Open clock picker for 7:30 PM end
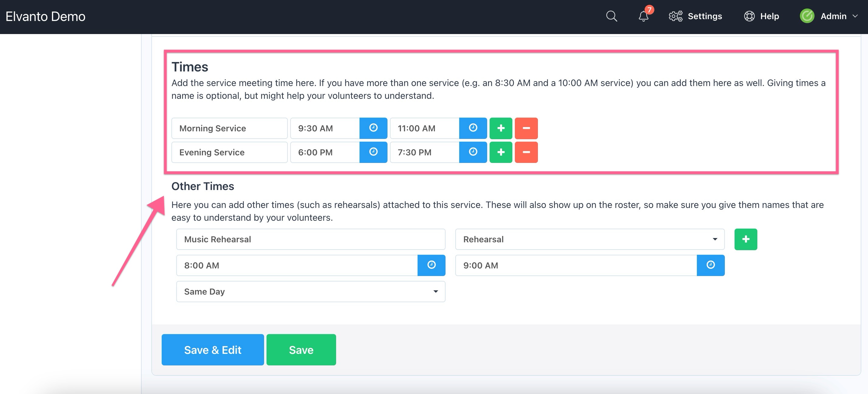 click(473, 152)
